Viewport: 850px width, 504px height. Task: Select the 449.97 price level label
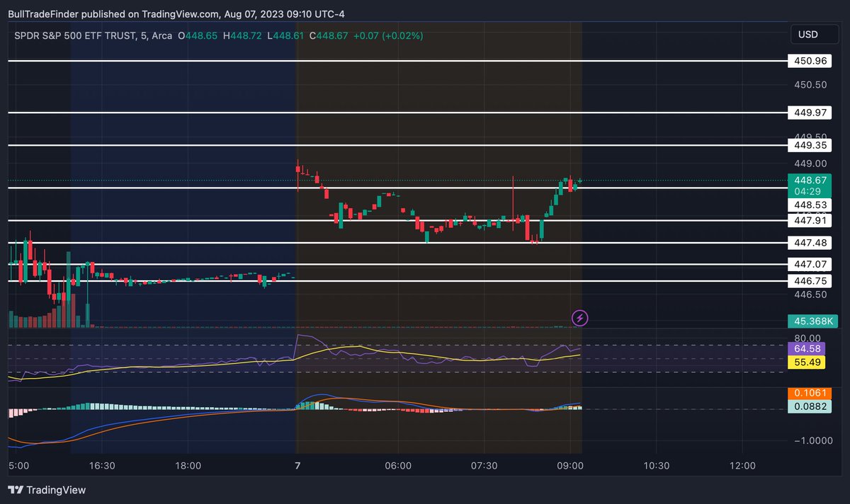click(810, 113)
